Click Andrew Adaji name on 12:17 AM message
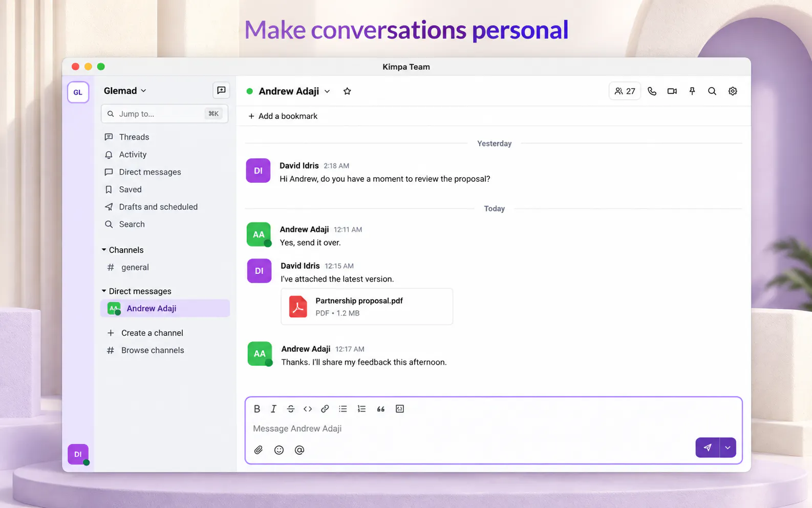Image resolution: width=812 pixels, height=508 pixels. [306, 349]
